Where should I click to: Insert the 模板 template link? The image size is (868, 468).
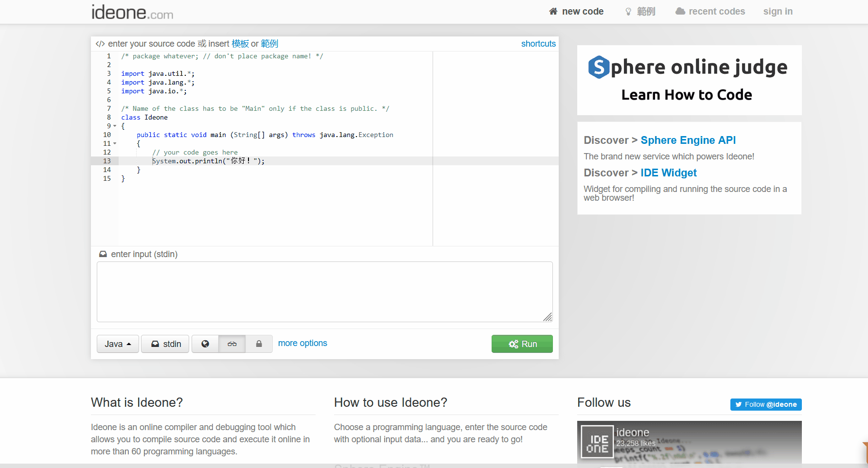pos(240,44)
